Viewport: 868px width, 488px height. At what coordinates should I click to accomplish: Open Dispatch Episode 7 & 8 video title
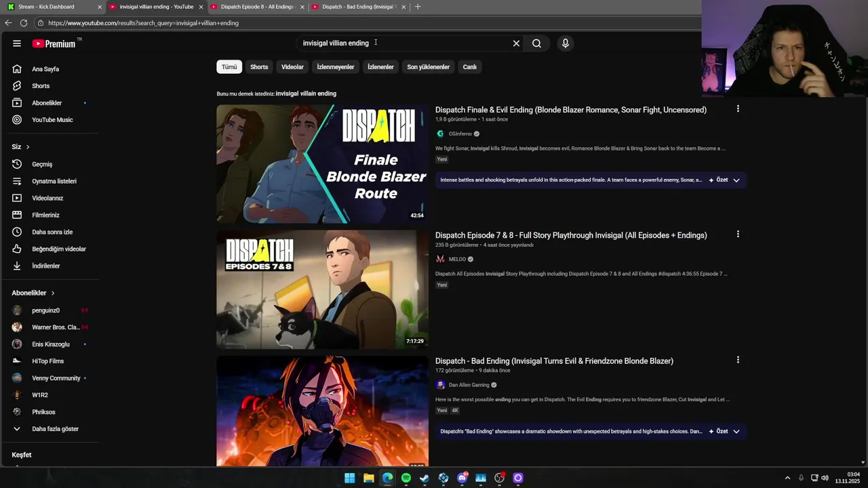coord(571,235)
